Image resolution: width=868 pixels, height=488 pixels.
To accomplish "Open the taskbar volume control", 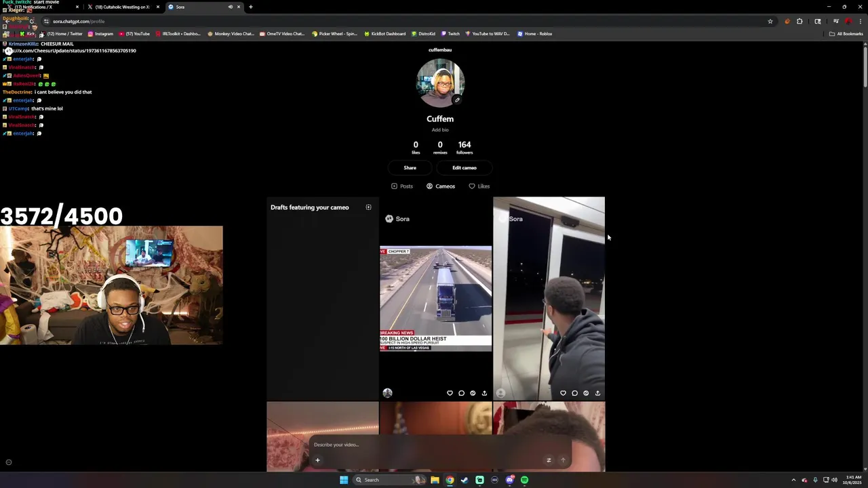I will coord(834,480).
